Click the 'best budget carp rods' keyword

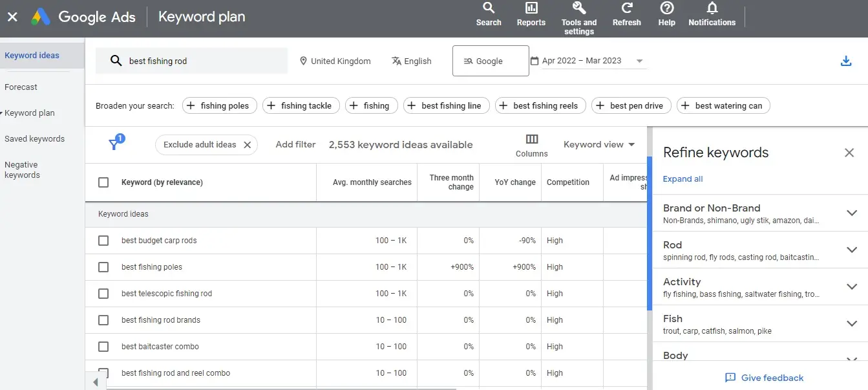tap(159, 241)
